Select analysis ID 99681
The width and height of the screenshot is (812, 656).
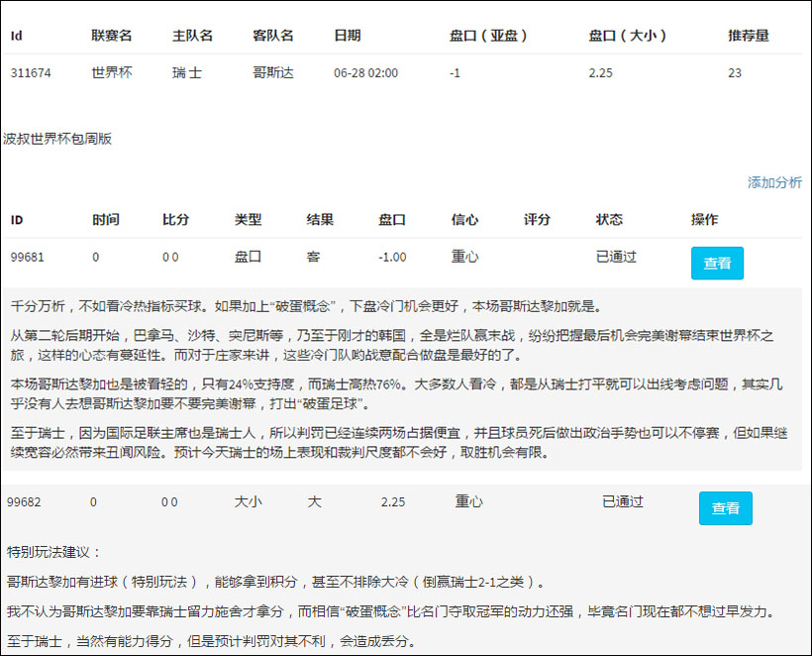(28, 257)
